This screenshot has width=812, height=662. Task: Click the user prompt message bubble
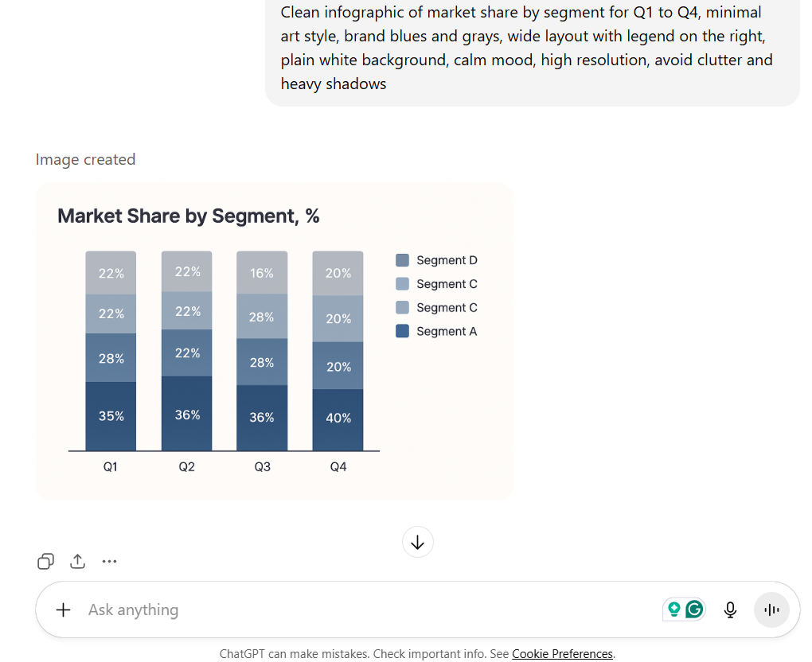tap(532, 48)
